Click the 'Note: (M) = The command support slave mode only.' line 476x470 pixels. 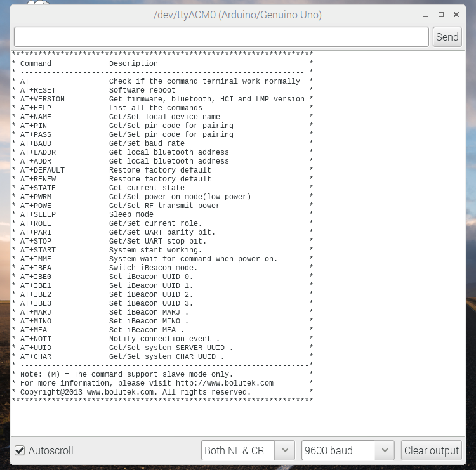coord(126,374)
